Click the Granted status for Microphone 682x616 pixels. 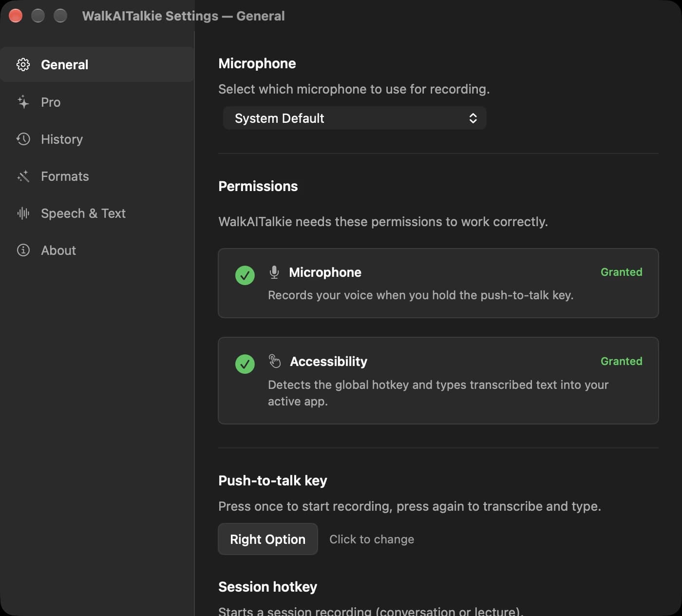click(621, 272)
